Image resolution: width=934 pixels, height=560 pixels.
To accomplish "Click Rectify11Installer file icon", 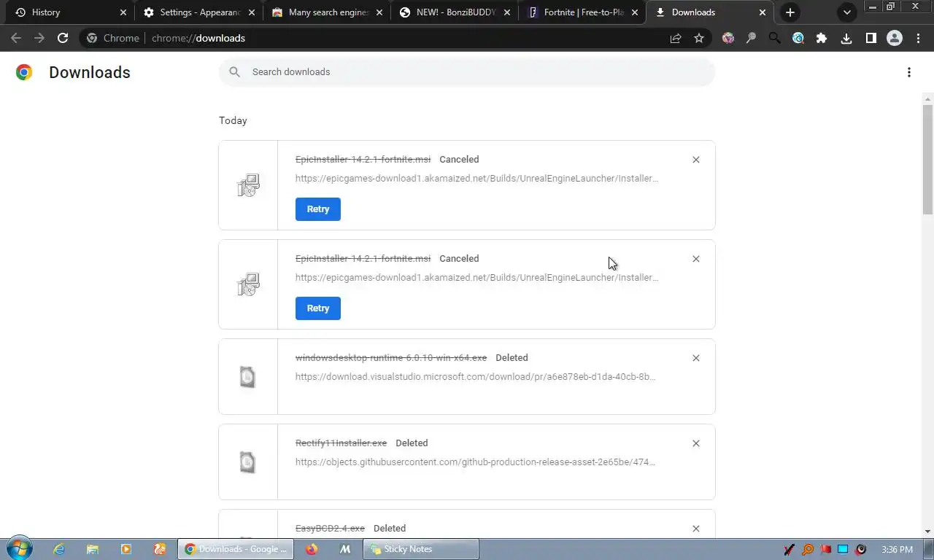I will (248, 462).
